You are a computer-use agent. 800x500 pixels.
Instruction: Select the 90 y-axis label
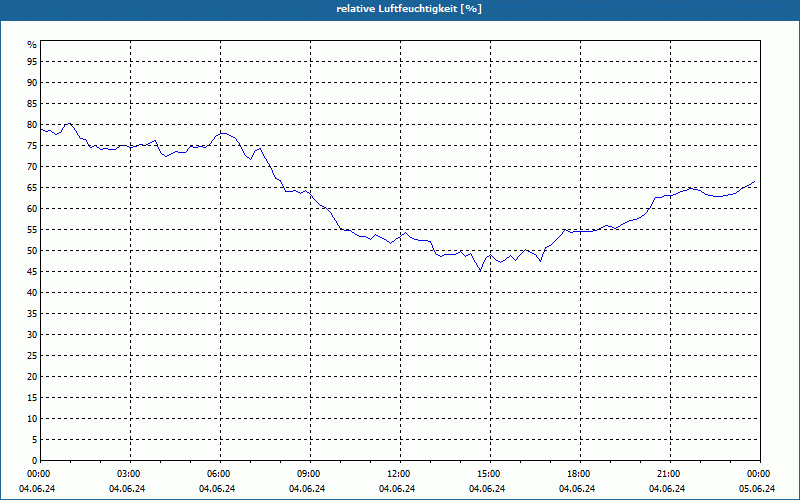click(x=32, y=83)
